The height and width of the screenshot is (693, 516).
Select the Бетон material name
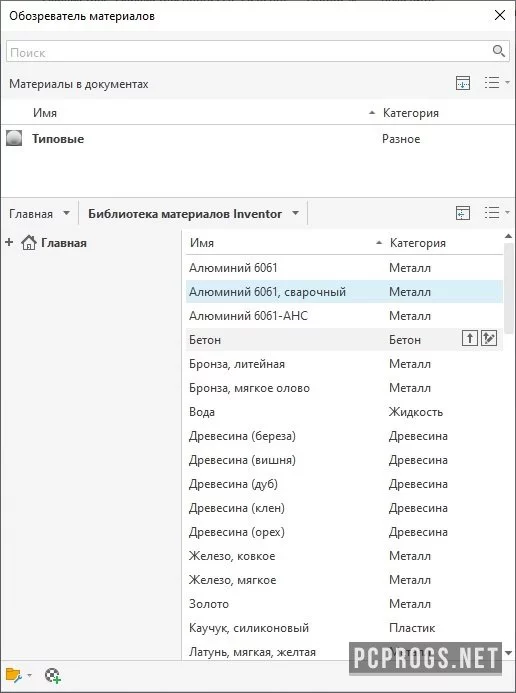(205, 340)
